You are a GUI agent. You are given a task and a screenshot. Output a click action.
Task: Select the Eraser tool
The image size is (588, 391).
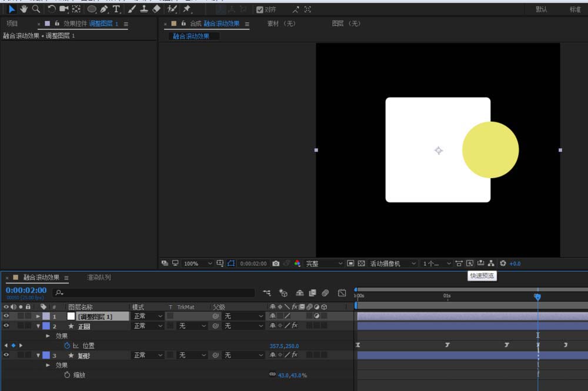tap(156, 9)
